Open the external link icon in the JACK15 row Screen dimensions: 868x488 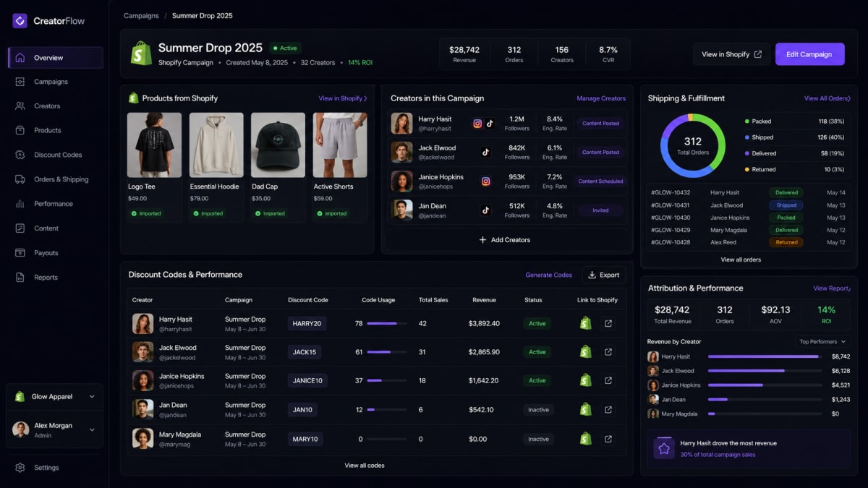coord(608,352)
